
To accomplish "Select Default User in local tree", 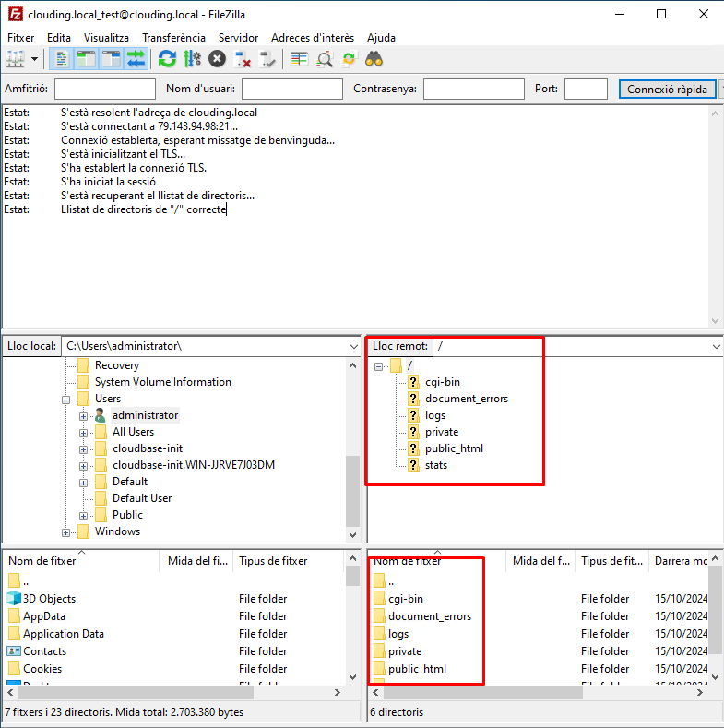I will [142, 498].
